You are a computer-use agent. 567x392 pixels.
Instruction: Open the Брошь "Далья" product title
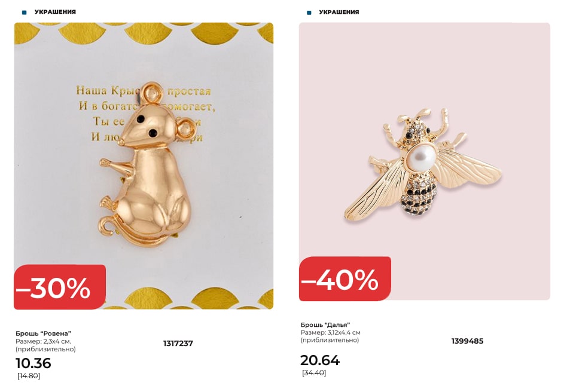(x=325, y=325)
